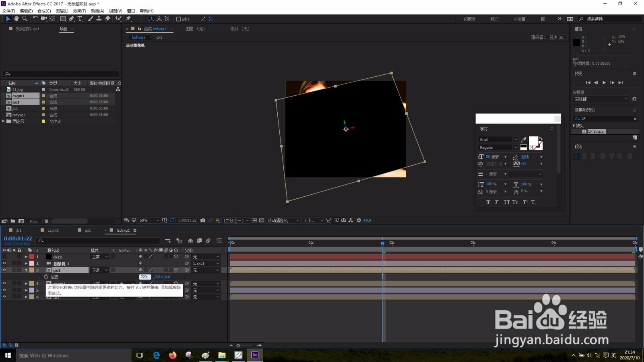Open the 空格键 shortcut dropdown
Viewport: 644px width, 362px height.
pos(601,99)
